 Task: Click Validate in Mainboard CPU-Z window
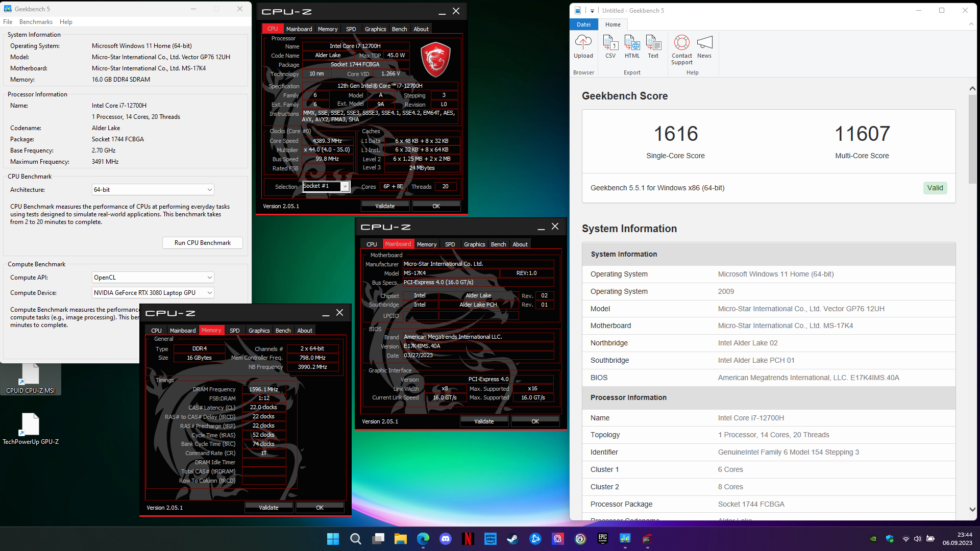point(484,421)
